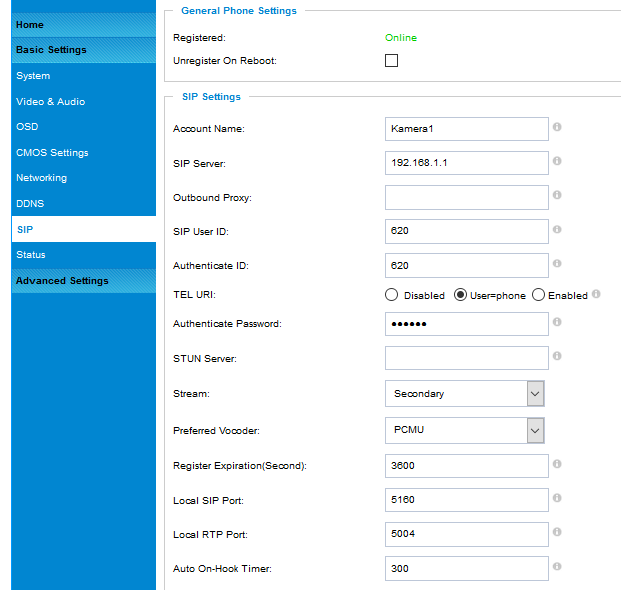Viewport: 621px width, 590px height.
Task: Expand the Preferred Vocoder PCMU dropdown
Action: [465, 430]
